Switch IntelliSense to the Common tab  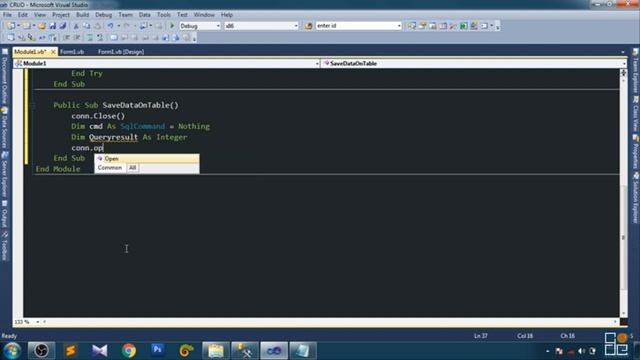coord(110,168)
